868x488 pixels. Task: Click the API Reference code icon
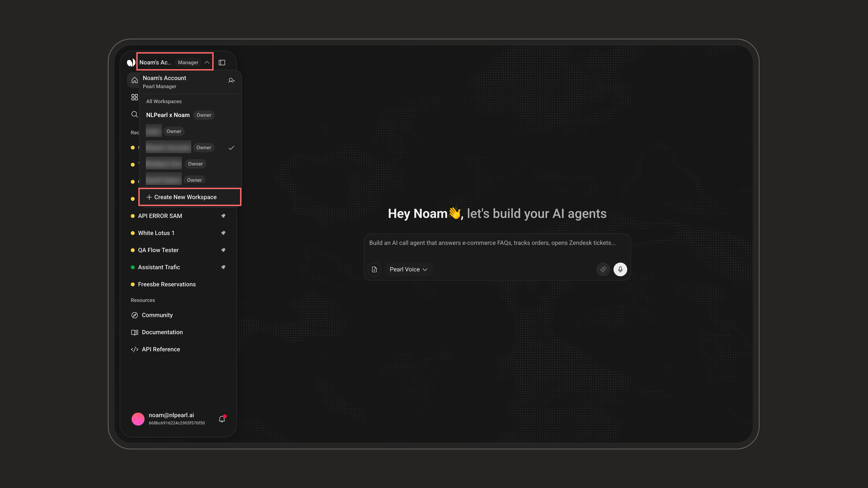[134, 350]
